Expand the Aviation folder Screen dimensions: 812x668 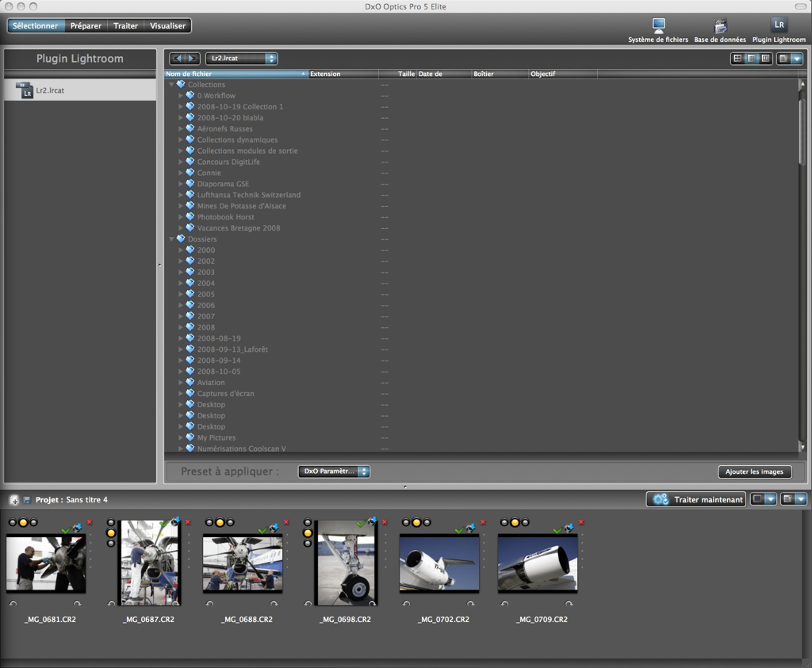181,383
